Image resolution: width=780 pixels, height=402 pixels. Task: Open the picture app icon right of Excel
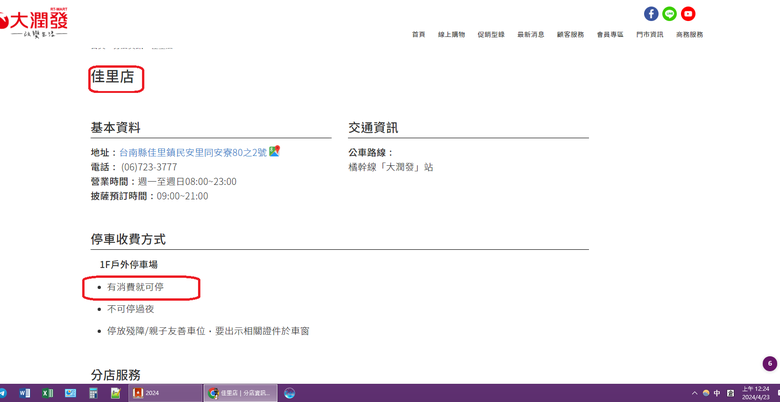click(x=70, y=393)
